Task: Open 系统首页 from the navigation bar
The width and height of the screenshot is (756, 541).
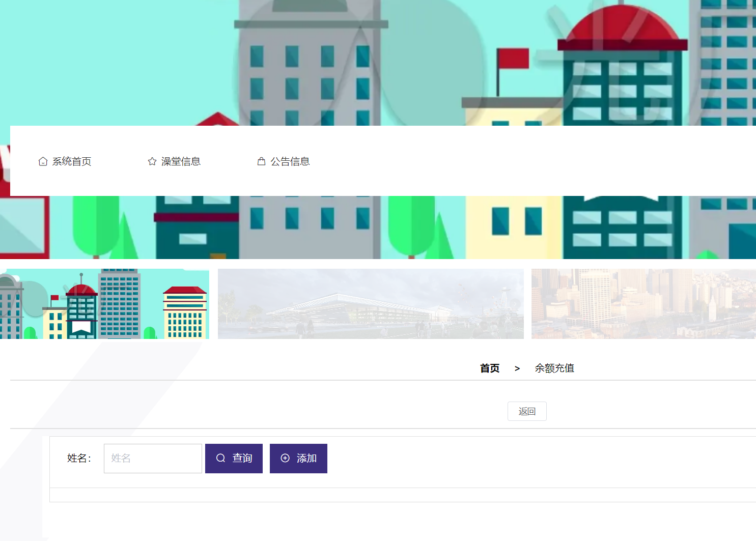Action: coord(72,161)
